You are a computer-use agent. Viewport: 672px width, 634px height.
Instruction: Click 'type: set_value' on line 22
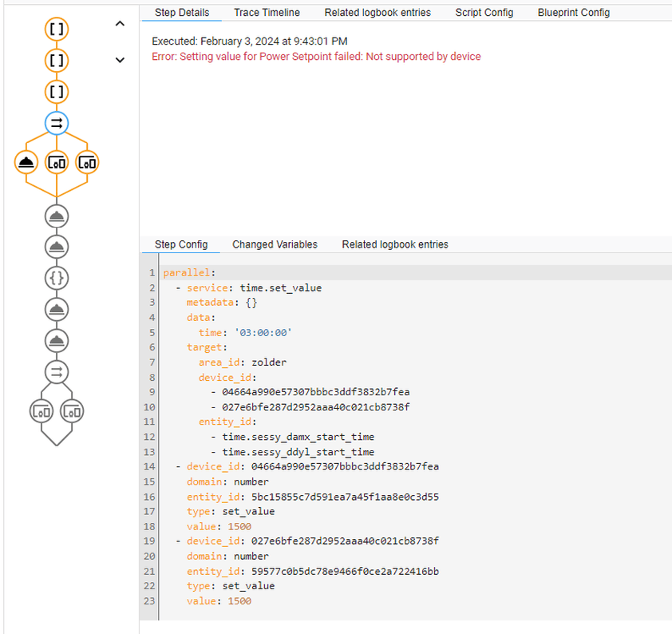[231, 586]
